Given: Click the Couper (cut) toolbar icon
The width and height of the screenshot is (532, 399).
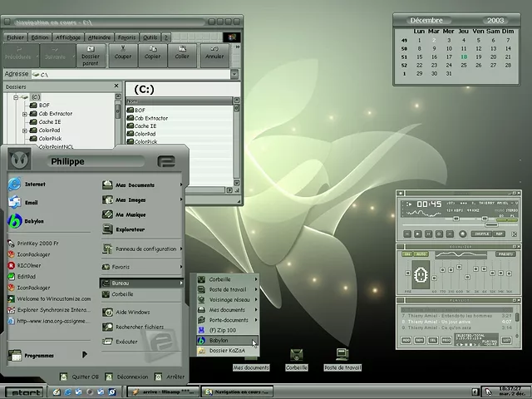Looking at the screenshot, I should [x=123, y=54].
